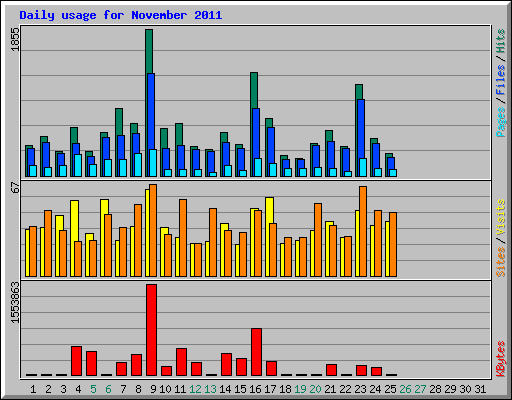Click the green day 20 axis label

[315, 389]
